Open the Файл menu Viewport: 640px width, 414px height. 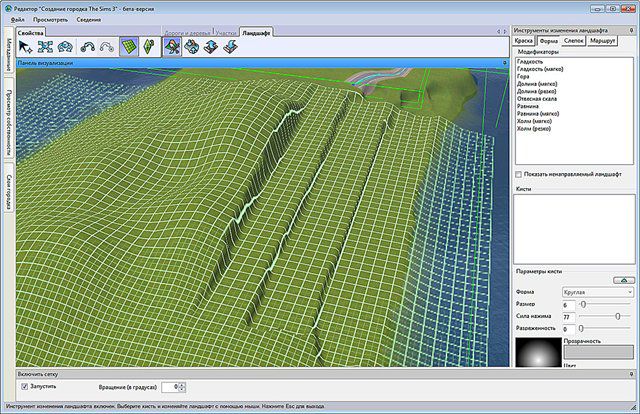pos(18,19)
